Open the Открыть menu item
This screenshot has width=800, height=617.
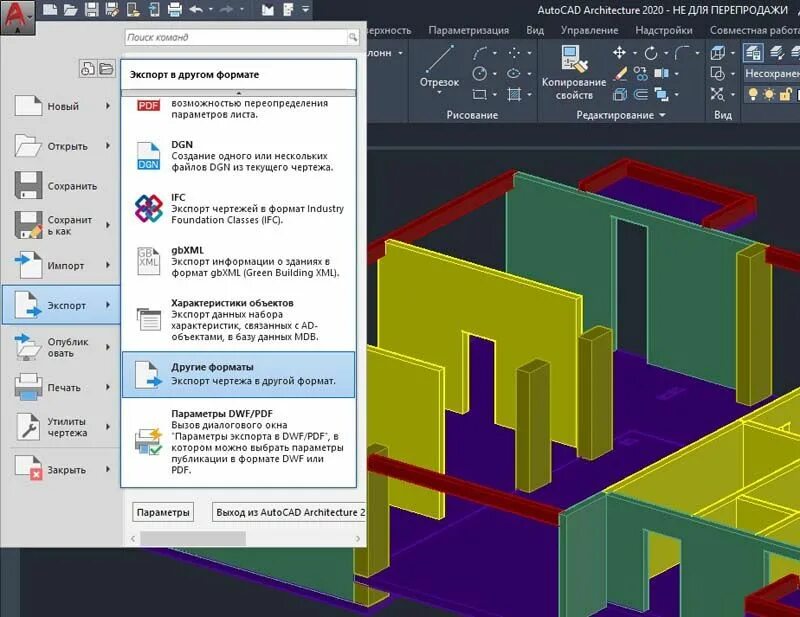61,146
